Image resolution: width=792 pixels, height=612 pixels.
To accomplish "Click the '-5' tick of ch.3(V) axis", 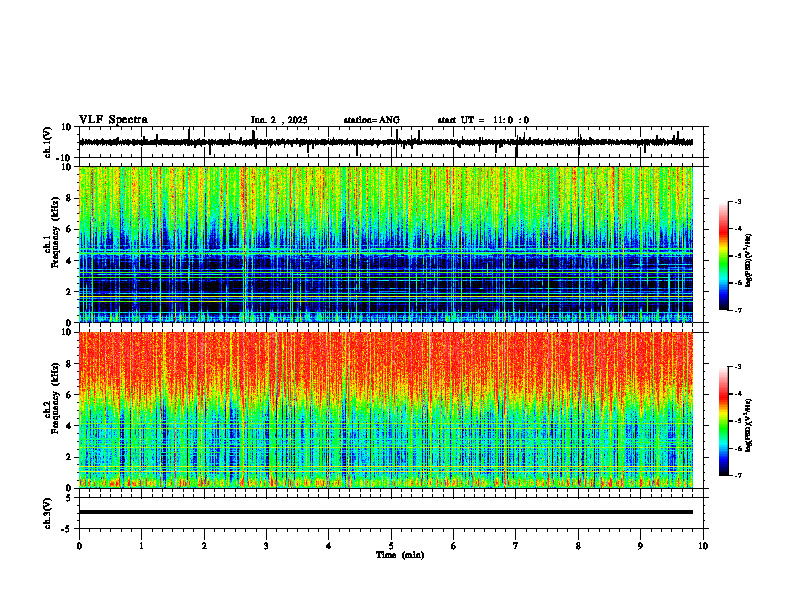I will (67, 529).
